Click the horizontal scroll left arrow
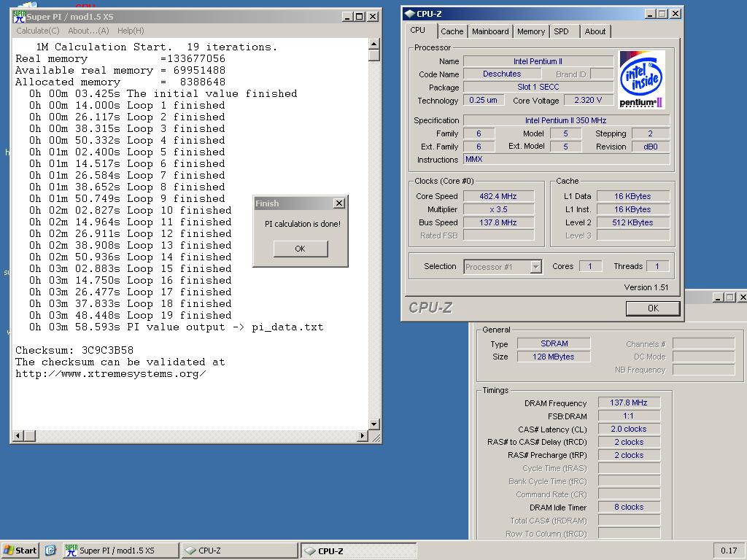 click(18, 435)
